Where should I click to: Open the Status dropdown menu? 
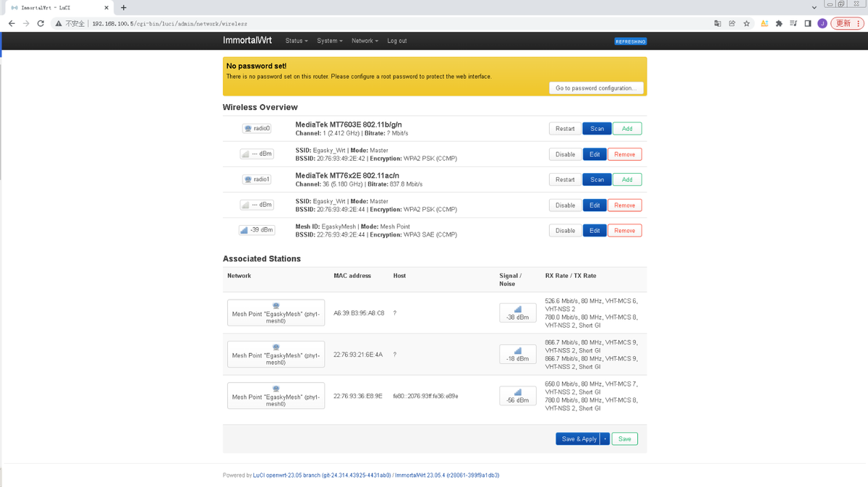point(297,41)
